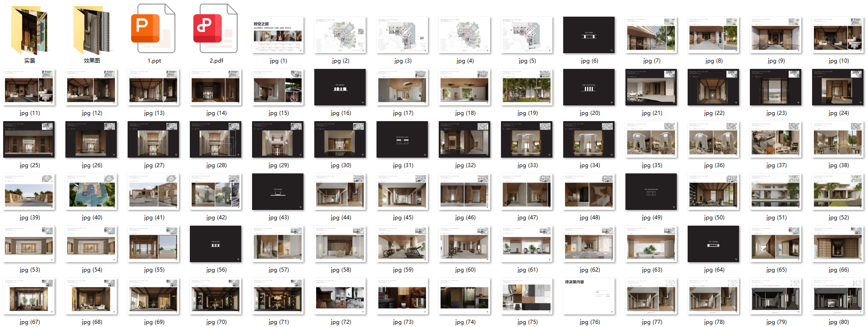
Task: Click the jpg (31) dark title thumbnail
Action: 402,140
